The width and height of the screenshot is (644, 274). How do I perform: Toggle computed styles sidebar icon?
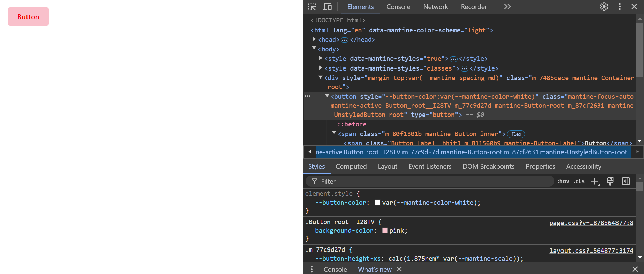(x=626, y=181)
